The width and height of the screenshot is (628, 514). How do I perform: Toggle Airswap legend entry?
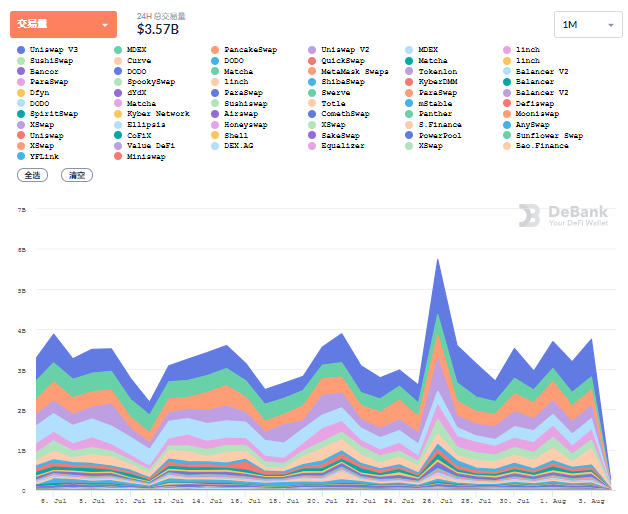tap(235, 114)
